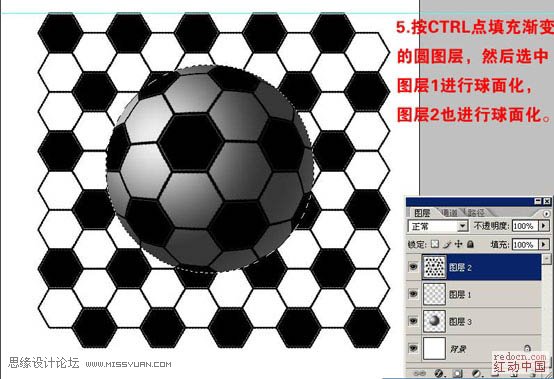Select the 图层 3 sphere thumbnail
The width and height of the screenshot is (554, 379).
click(434, 321)
